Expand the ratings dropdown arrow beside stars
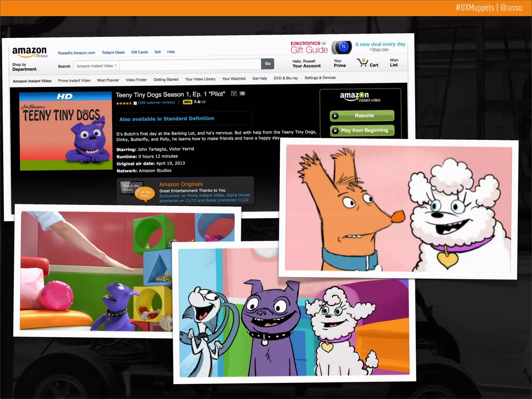Viewport: 532px width, 399px height. pos(135,103)
